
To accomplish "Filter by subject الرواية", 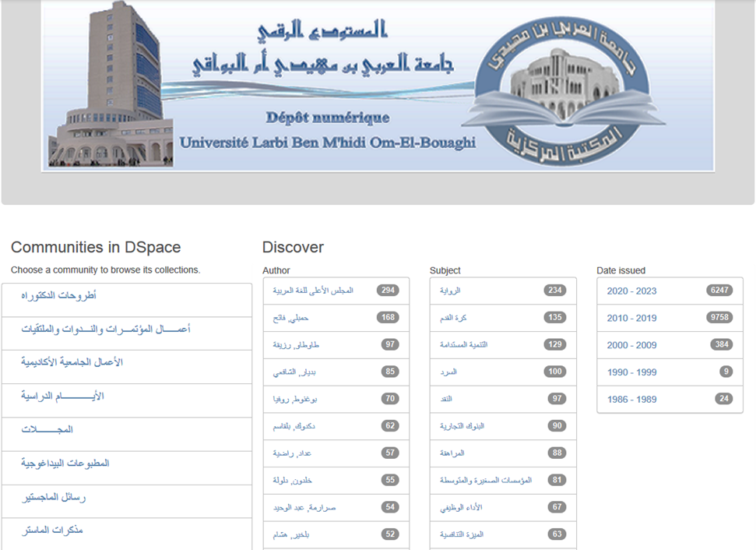I will [450, 291].
